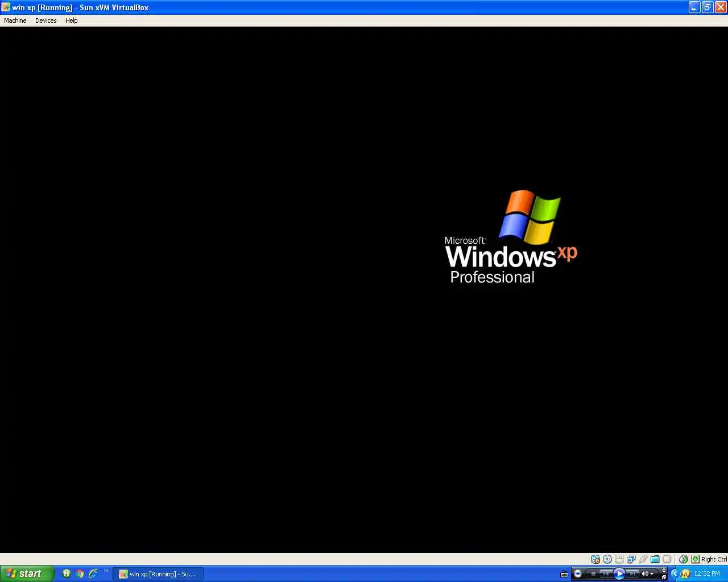This screenshot has height=582, width=728.
Task: Restore down the VirtualBox window
Action: 708,7
